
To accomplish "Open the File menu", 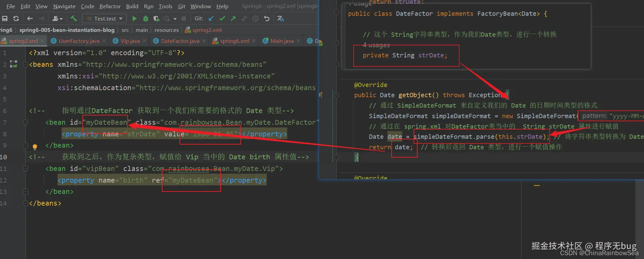I will pyautogui.click(x=11, y=6).
